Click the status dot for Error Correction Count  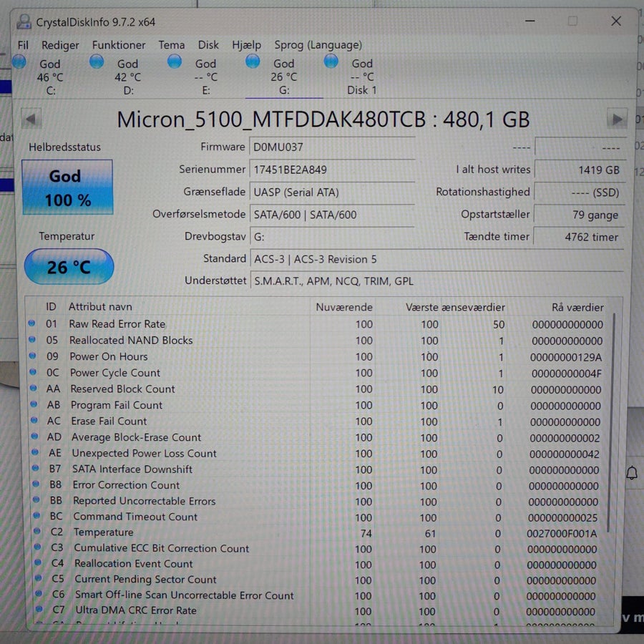click(36, 484)
